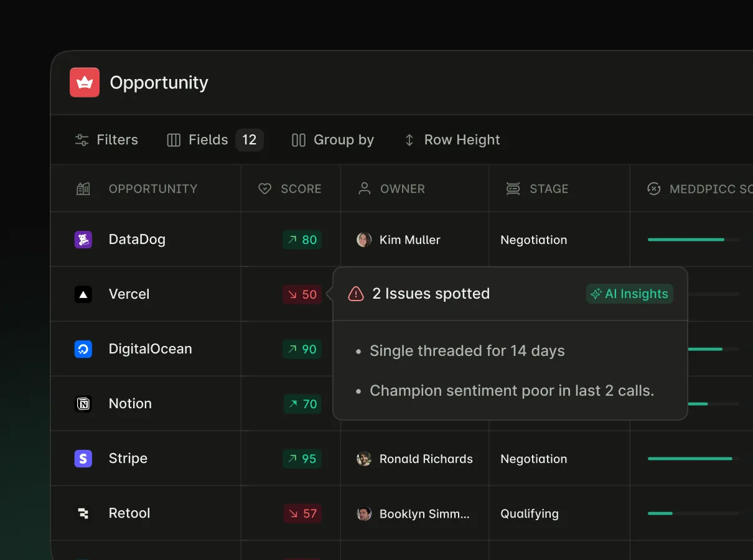The width and height of the screenshot is (753, 560).
Task: Open the Stripe opportunity name
Action: pyautogui.click(x=128, y=459)
